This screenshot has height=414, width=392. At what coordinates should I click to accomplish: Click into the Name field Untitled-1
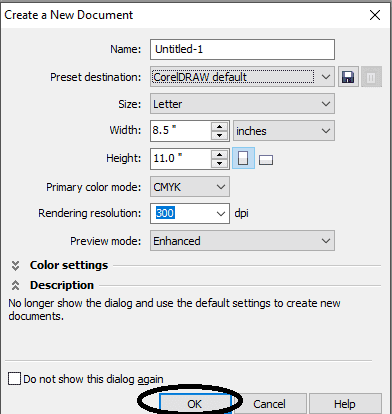pyautogui.click(x=242, y=49)
